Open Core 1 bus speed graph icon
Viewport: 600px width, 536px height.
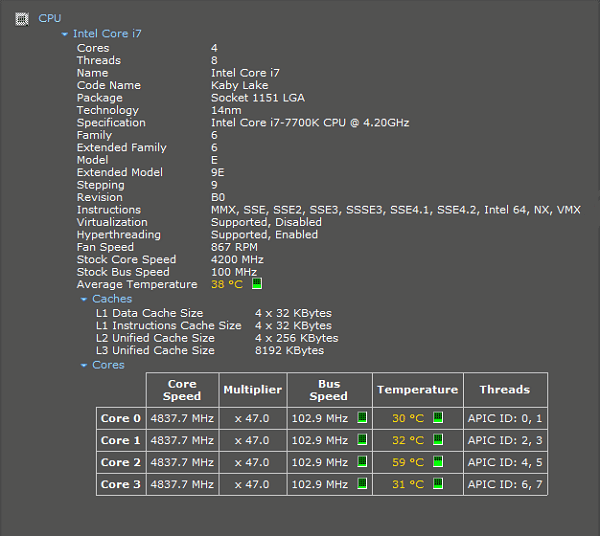coord(362,440)
